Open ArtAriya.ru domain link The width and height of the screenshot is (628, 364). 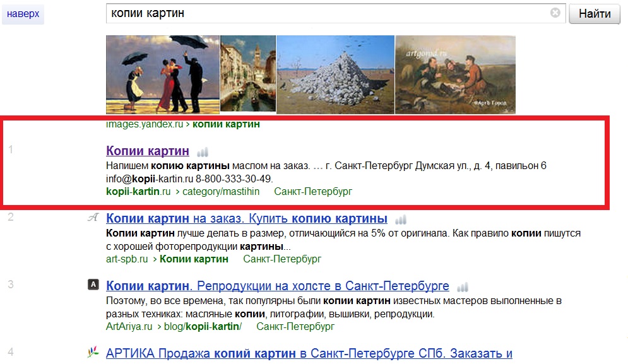129,326
